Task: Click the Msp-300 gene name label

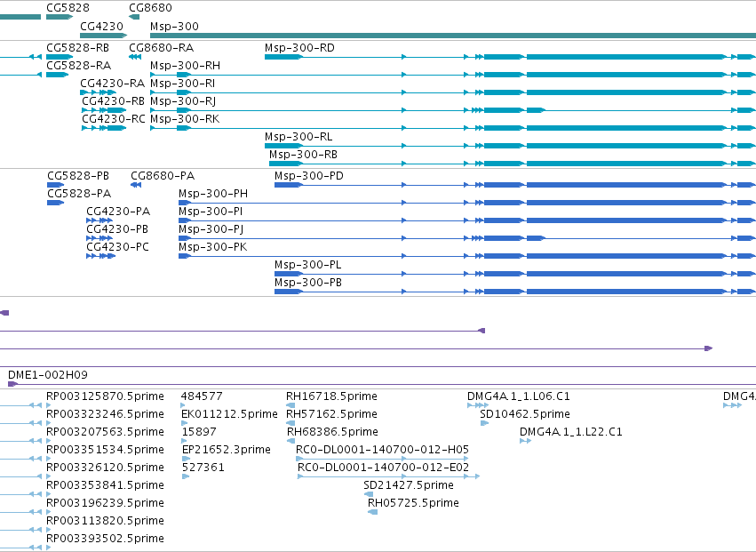Action: click(174, 27)
